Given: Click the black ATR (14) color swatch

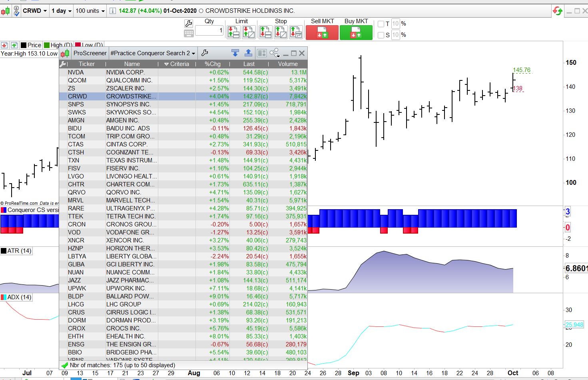Looking at the screenshot, I should (4, 251).
